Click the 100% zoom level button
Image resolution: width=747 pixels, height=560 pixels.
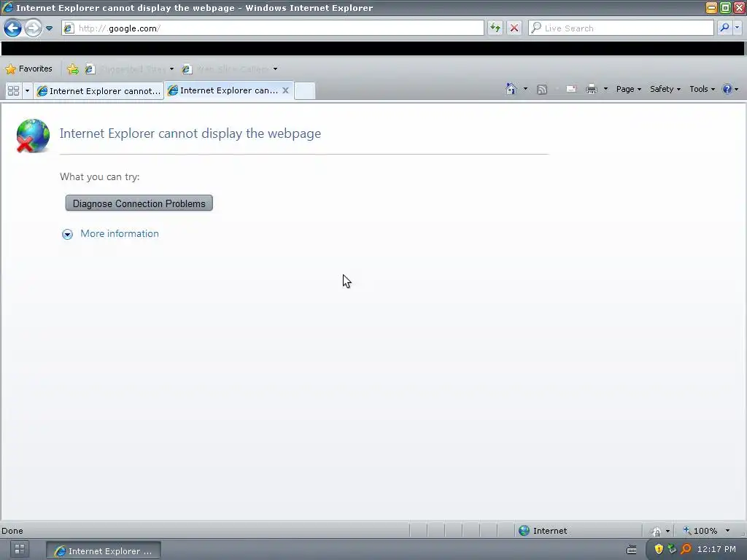[x=700, y=531]
